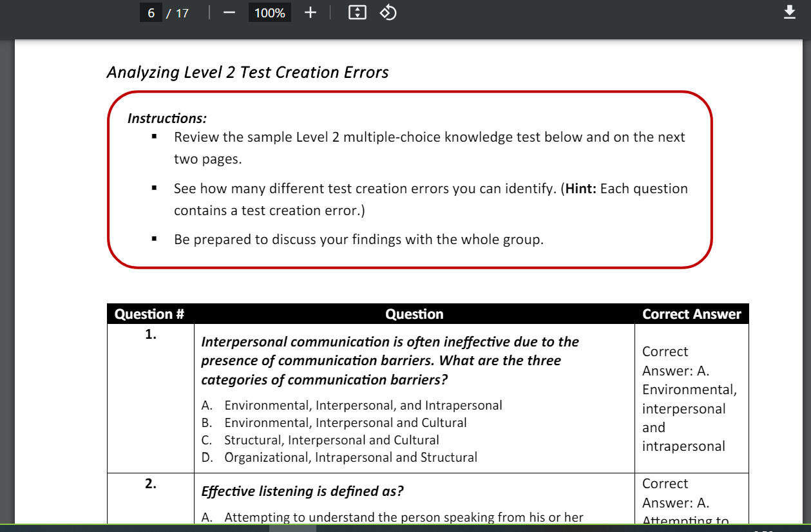Select the 100% zoom level display
Screen dimensions: 811x532
coord(269,12)
